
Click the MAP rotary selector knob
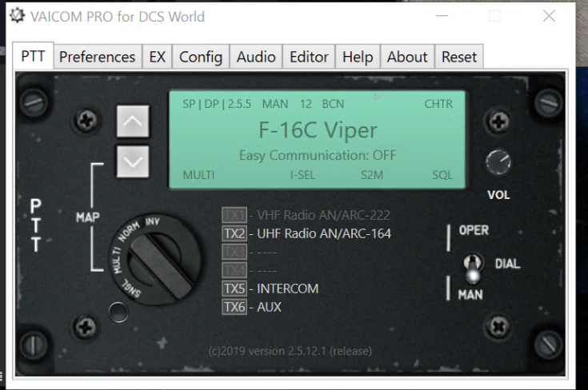click(x=155, y=259)
